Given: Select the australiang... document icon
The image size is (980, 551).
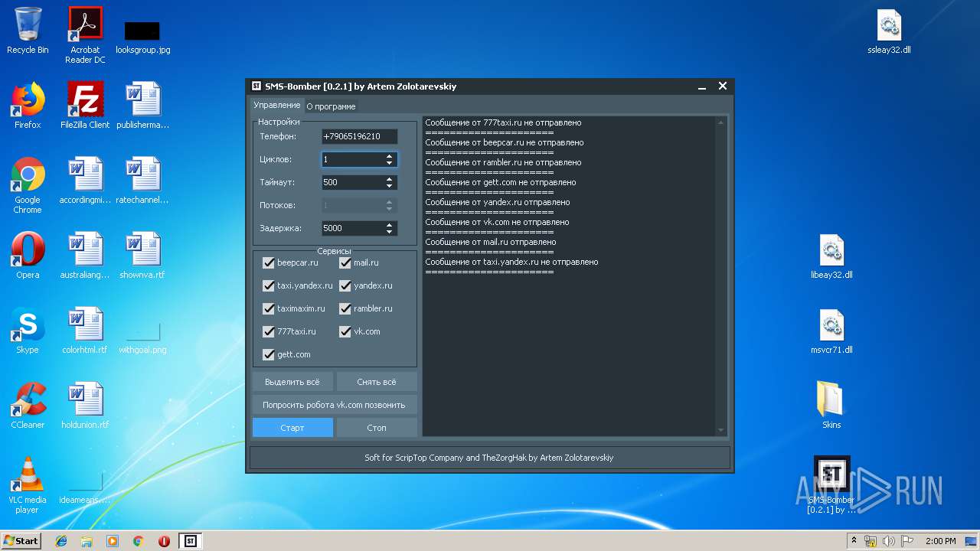Looking at the screenshot, I should pos(85,256).
